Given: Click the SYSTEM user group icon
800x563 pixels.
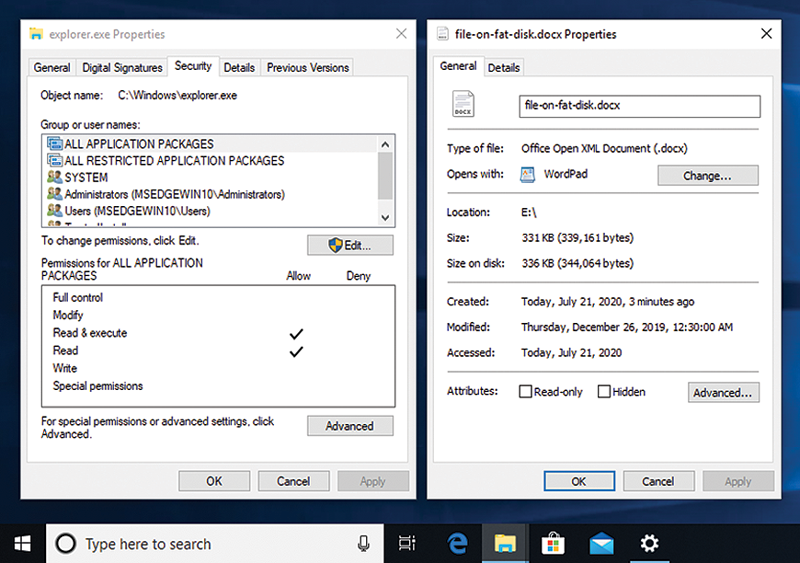Looking at the screenshot, I should [x=55, y=177].
